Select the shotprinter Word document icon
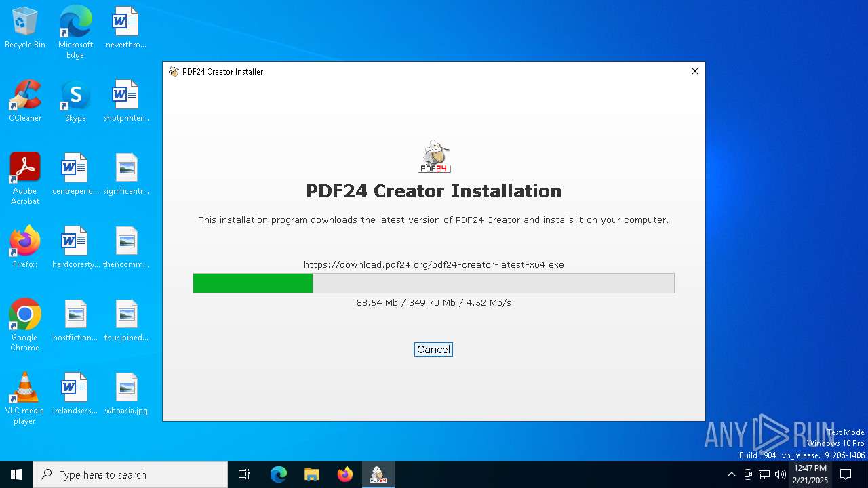 [126, 102]
